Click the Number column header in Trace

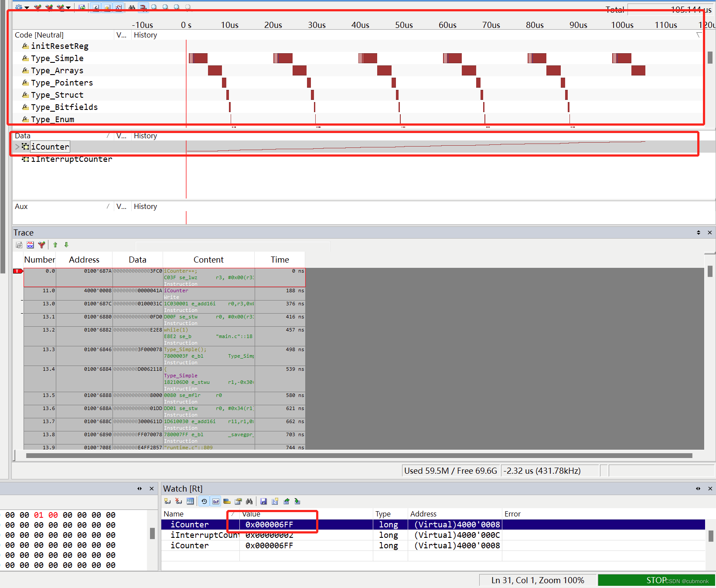40,260
